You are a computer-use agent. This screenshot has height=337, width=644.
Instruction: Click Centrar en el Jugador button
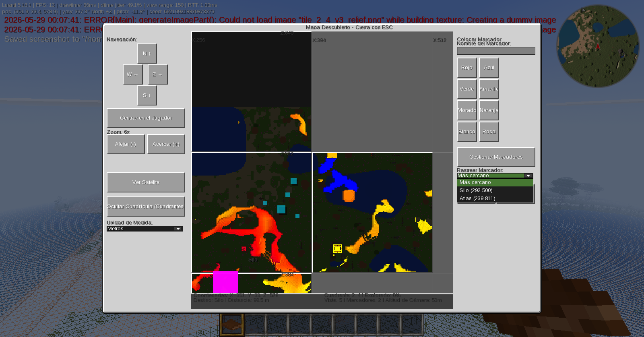click(x=146, y=118)
